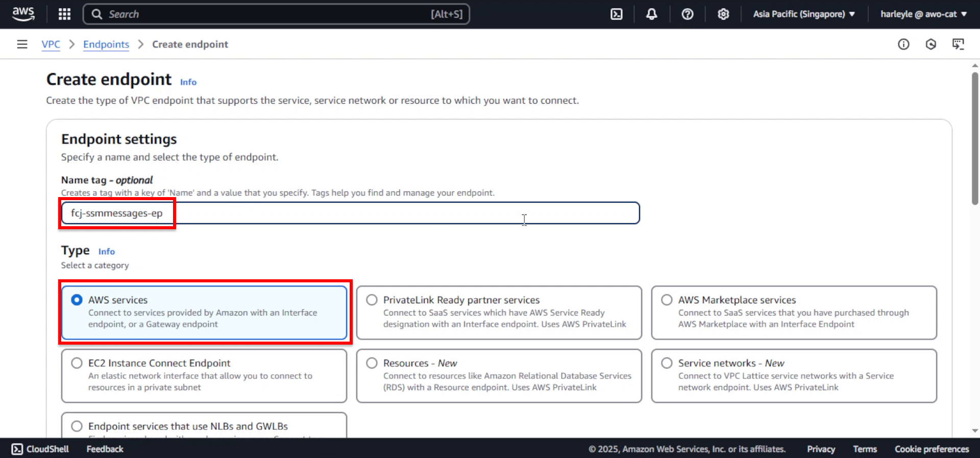The width and height of the screenshot is (980, 458).
Task: Select AWS services endpoint type
Action: pos(204,312)
